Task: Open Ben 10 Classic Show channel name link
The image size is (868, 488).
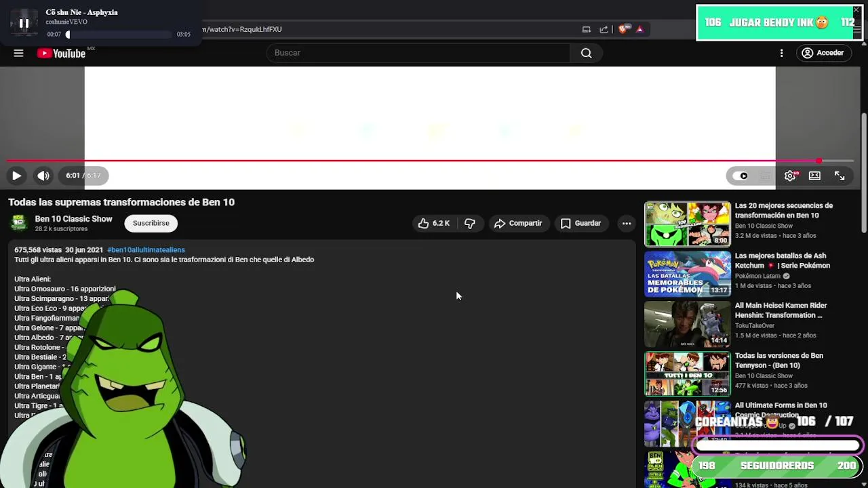Action: tap(73, 219)
